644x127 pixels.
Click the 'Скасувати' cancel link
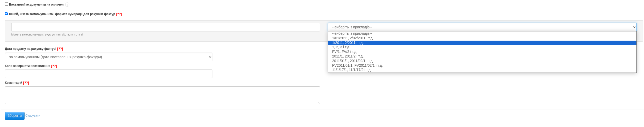[33, 116]
